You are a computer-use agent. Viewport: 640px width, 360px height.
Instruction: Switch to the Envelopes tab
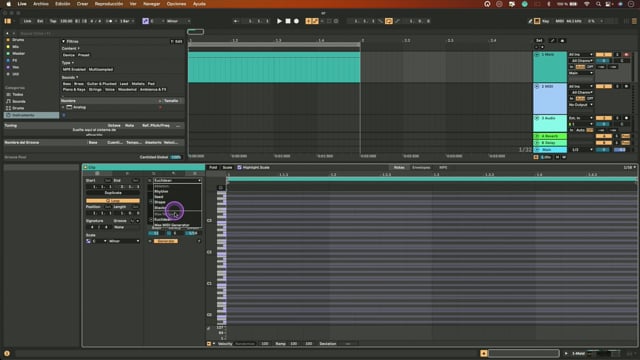pyautogui.click(x=421, y=167)
